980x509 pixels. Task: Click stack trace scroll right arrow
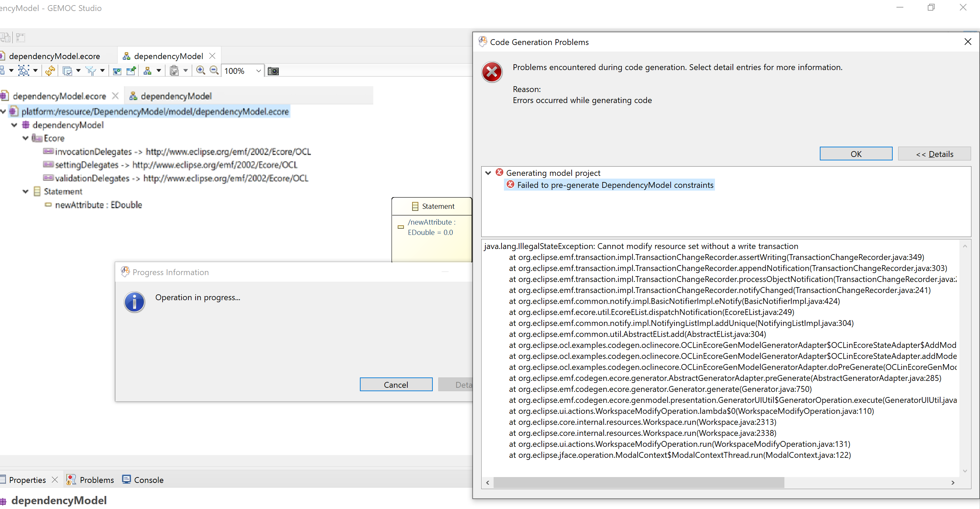953,483
